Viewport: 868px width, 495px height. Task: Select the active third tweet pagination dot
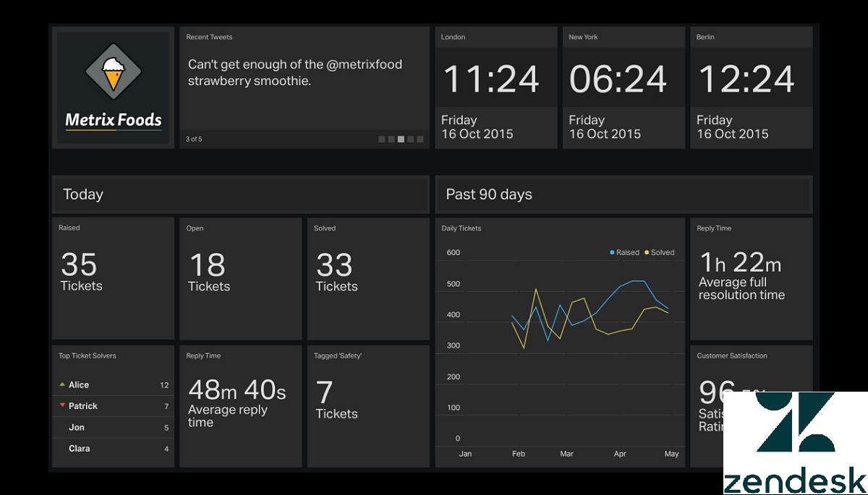coord(401,139)
